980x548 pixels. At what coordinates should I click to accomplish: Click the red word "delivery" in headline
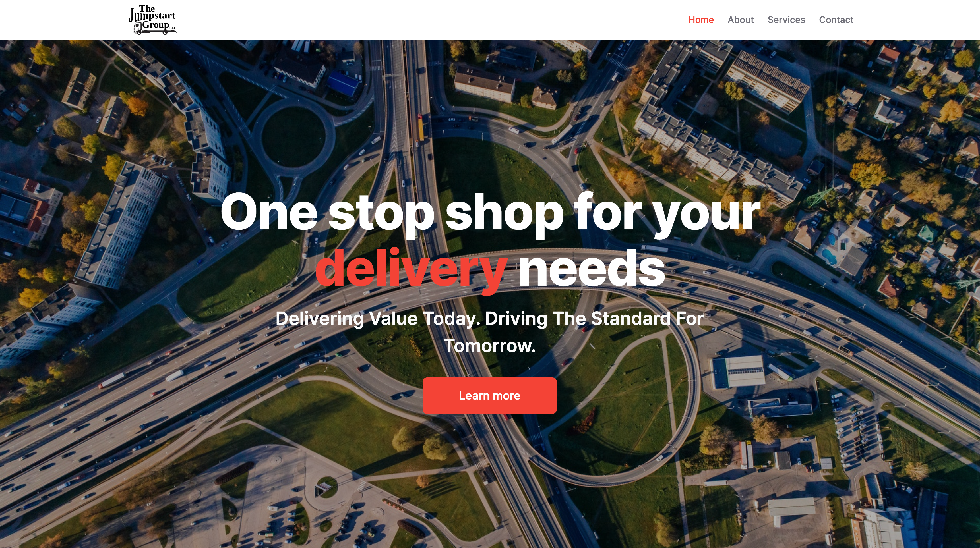[x=412, y=269]
